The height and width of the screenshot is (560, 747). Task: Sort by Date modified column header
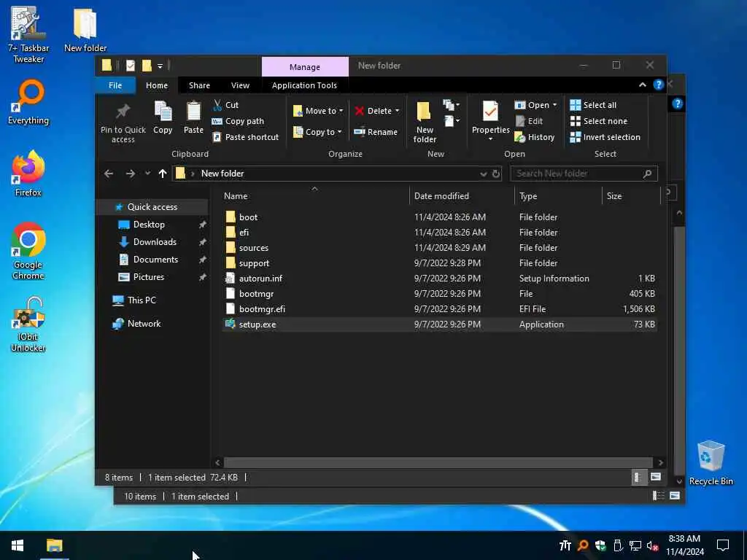[x=462, y=195]
